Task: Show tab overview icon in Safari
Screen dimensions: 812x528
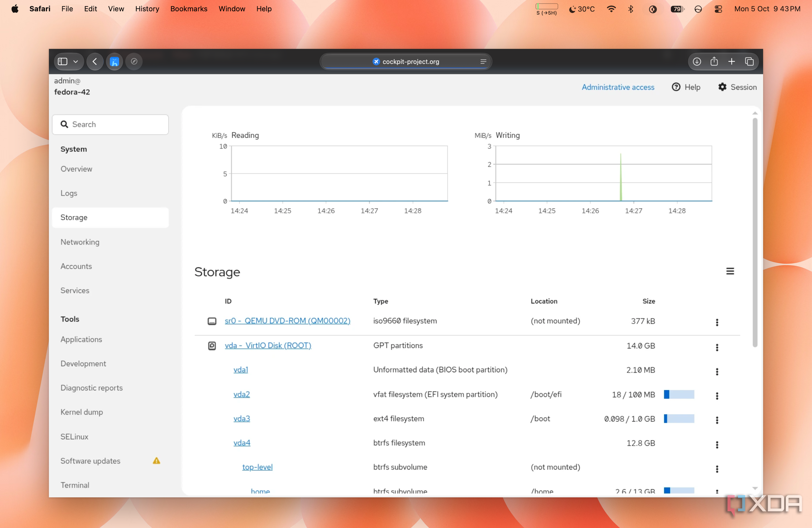Action: tap(749, 61)
